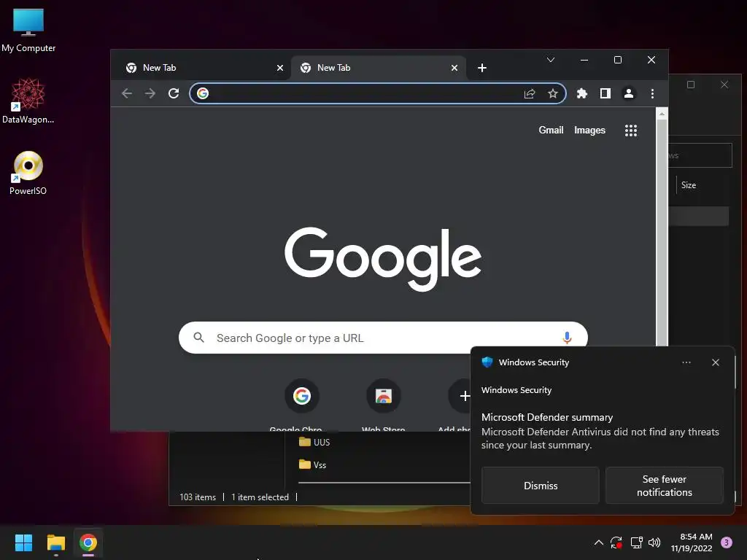Click the 103 items status text
The width and height of the screenshot is (747, 560).
click(x=198, y=497)
